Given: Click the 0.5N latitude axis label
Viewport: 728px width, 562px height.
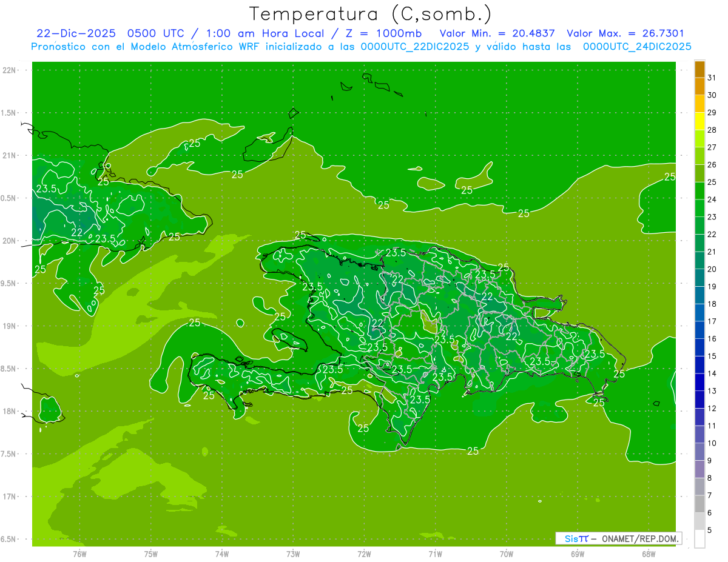Looking at the screenshot, I should point(9,198).
